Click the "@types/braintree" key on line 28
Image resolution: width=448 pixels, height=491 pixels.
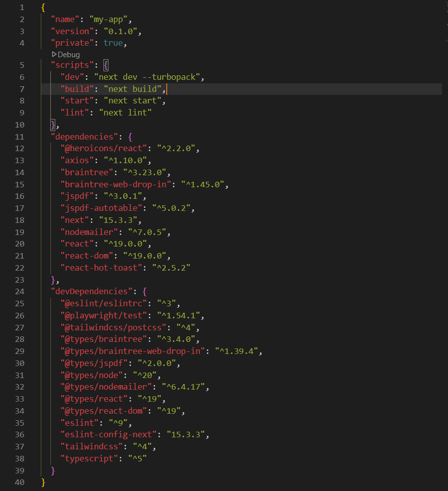click(x=103, y=339)
